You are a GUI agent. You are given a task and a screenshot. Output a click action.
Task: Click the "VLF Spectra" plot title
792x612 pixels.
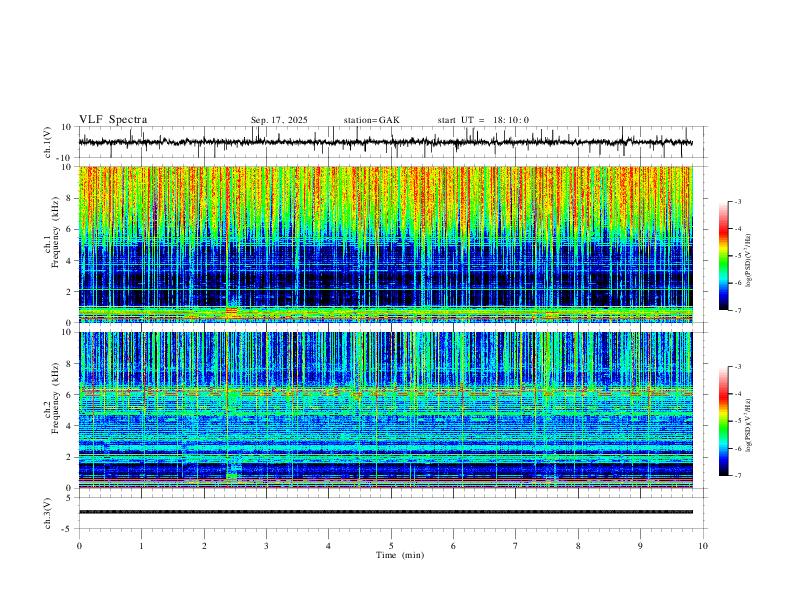(113, 120)
